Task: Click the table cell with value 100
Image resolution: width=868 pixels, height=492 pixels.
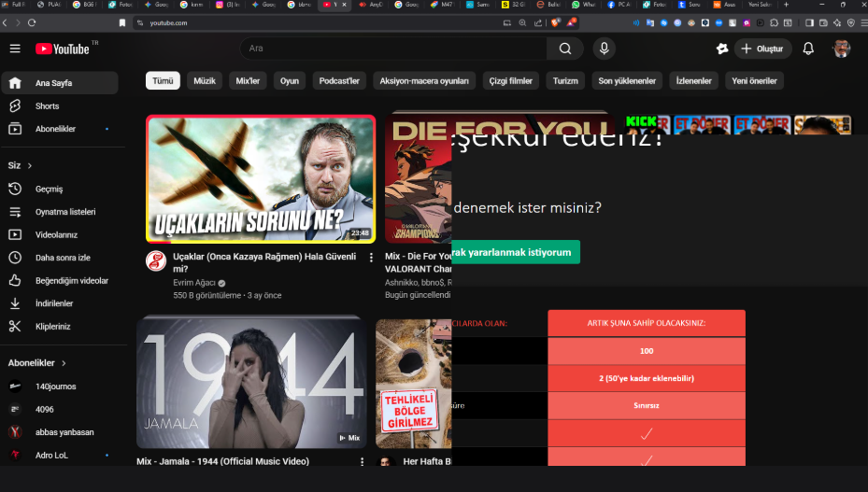Action: point(647,351)
